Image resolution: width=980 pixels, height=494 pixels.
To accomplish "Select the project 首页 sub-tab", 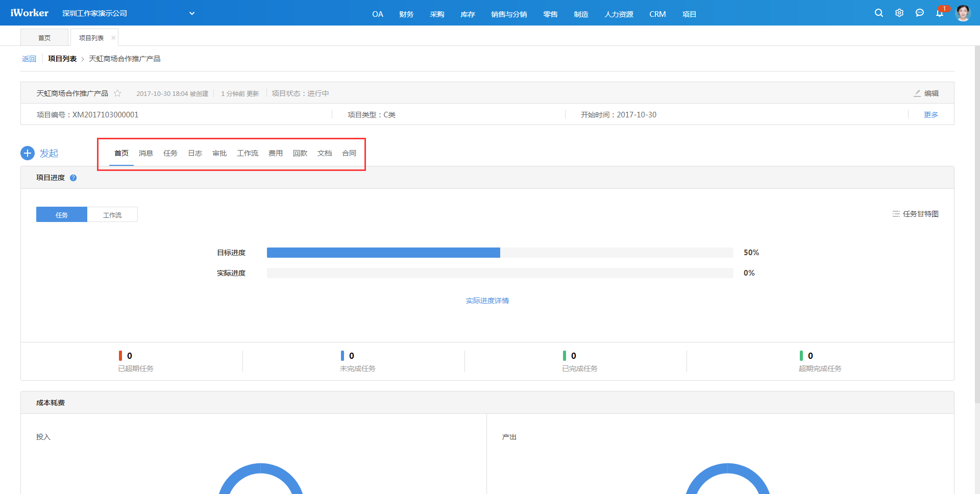I will coord(121,153).
